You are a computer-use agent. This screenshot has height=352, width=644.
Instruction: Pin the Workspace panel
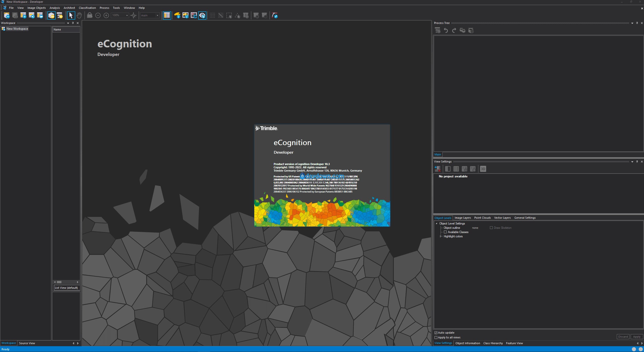[x=73, y=23]
